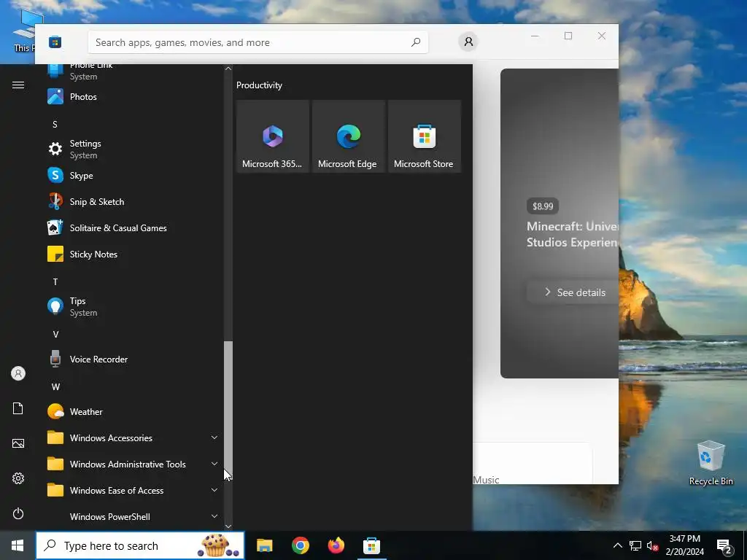Open the Photos app icon
Image resolution: width=747 pixels, height=560 pixels.
[55, 97]
